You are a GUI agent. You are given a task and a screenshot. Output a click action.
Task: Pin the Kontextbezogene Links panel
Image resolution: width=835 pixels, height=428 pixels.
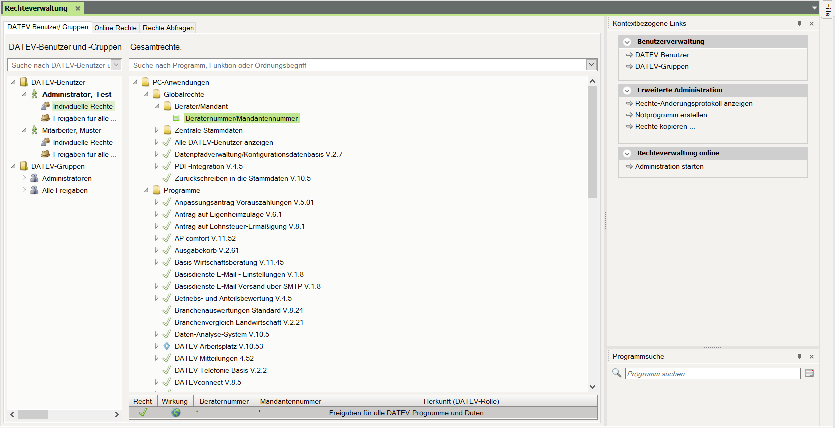(x=799, y=22)
